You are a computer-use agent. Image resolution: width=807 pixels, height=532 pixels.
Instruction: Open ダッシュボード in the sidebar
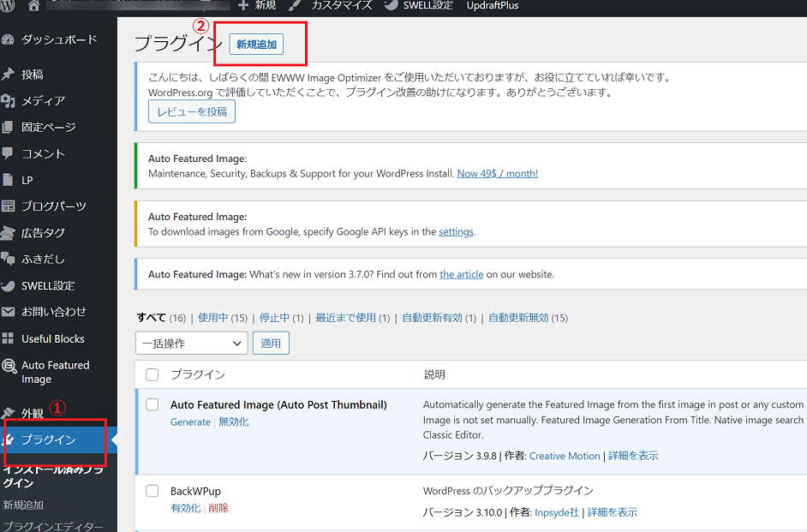click(x=58, y=39)
